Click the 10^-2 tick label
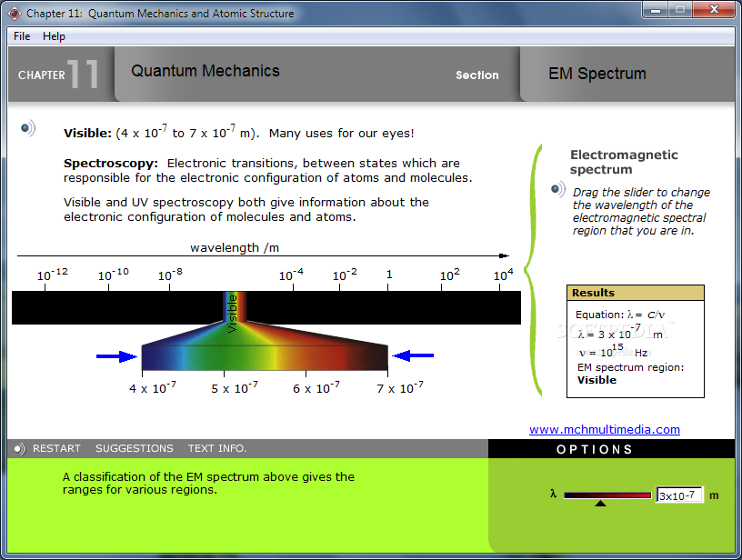Image resolution: width=742 pixels, height=560 pixels. click(345, 275)
